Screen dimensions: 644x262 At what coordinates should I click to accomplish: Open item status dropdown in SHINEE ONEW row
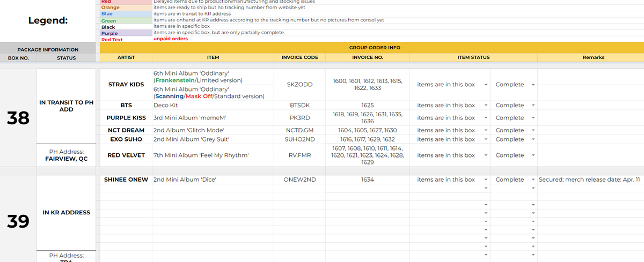click(485, 180)
